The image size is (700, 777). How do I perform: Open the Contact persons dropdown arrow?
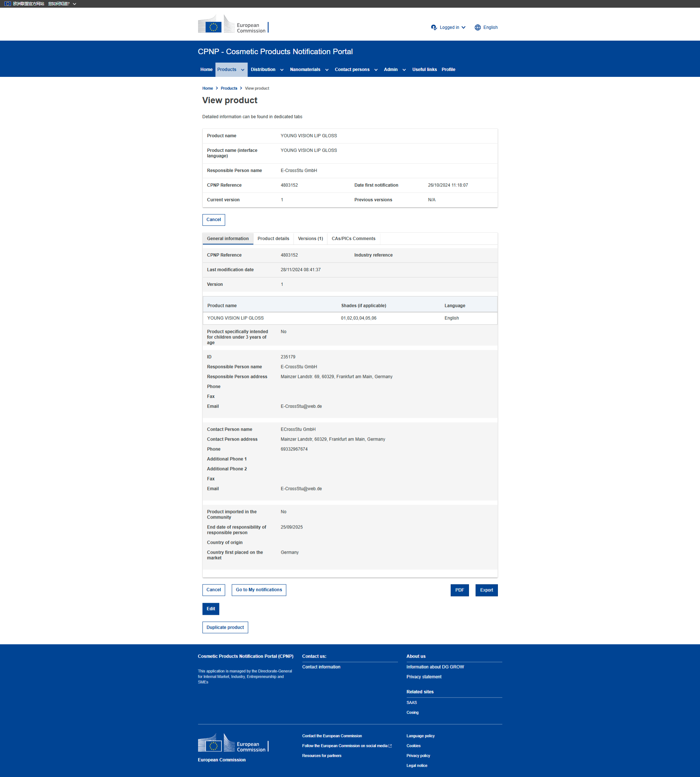[376, 70]
